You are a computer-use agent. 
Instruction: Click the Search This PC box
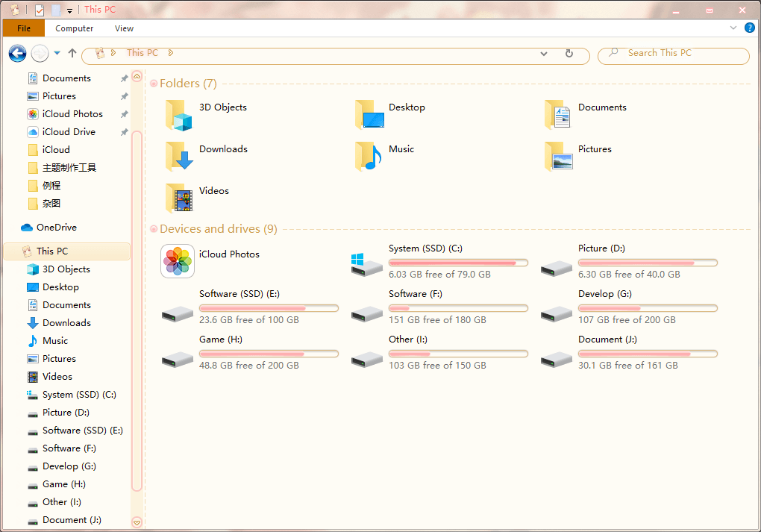[674, 56]
